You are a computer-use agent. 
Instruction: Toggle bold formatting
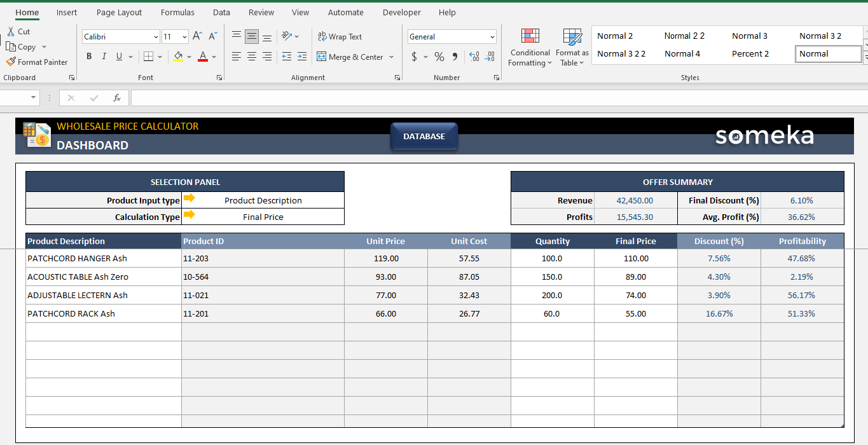(89, 57)
